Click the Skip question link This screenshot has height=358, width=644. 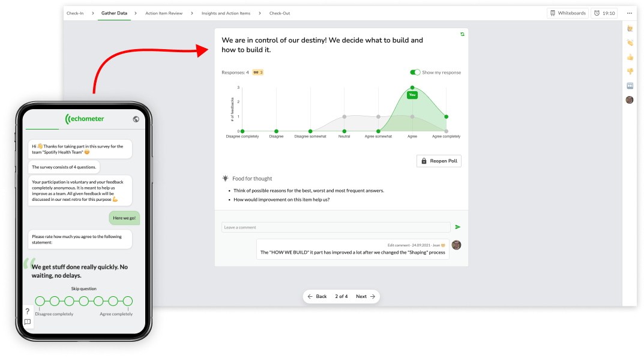(83, 288)
